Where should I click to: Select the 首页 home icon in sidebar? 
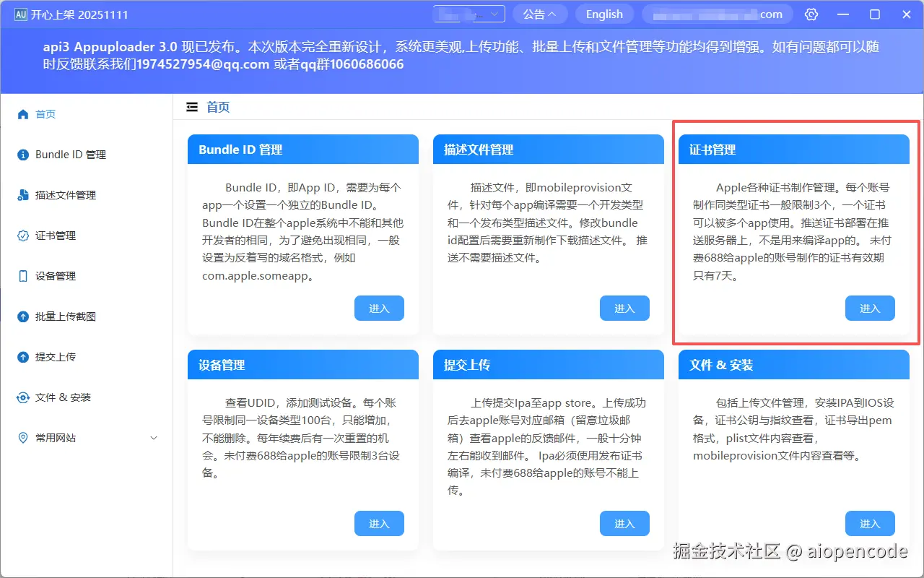point(22,113)
